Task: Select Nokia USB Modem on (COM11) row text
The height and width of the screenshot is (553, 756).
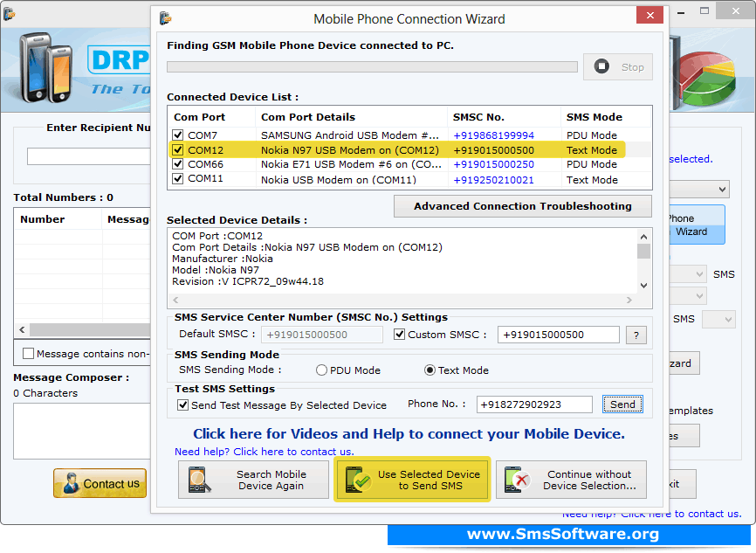Action: point(339,179)
